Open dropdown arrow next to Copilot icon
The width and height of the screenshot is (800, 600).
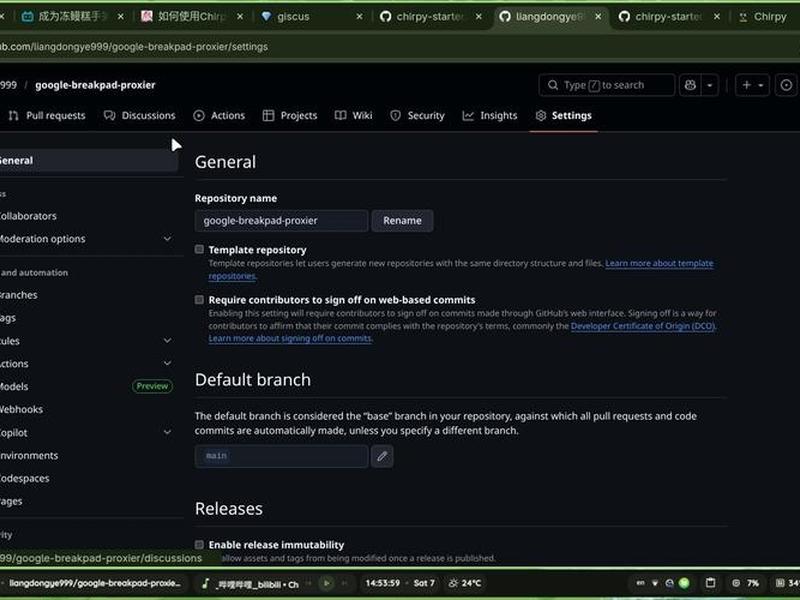[x=710, y=85]
